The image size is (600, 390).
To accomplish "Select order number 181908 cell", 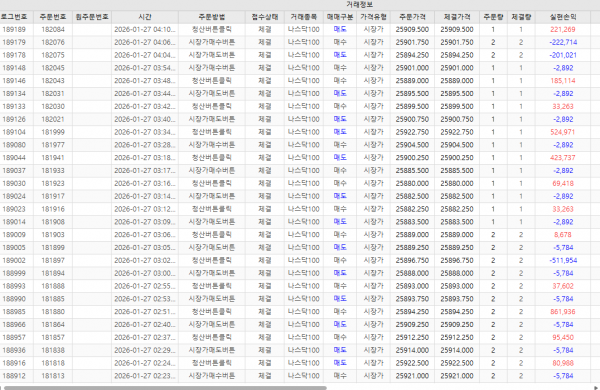I will click(53, 222).
